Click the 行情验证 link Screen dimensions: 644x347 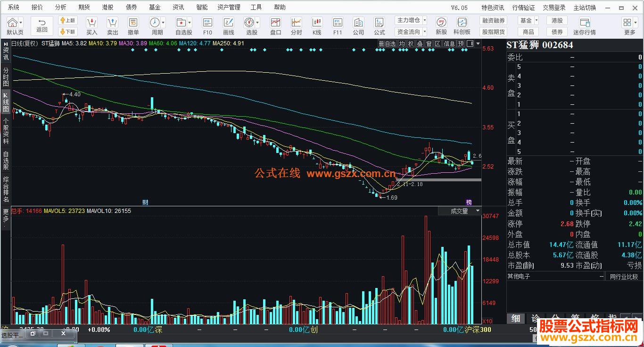coord(523,8)
